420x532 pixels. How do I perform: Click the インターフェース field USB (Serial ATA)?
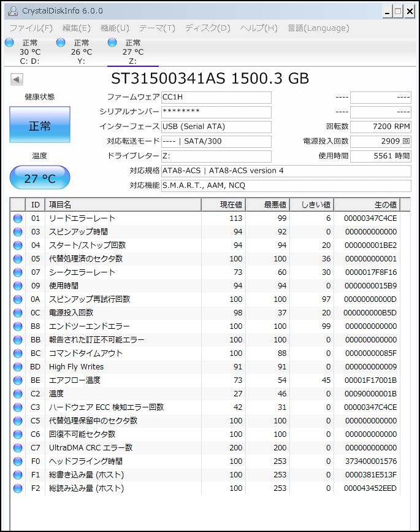[216, 127]
